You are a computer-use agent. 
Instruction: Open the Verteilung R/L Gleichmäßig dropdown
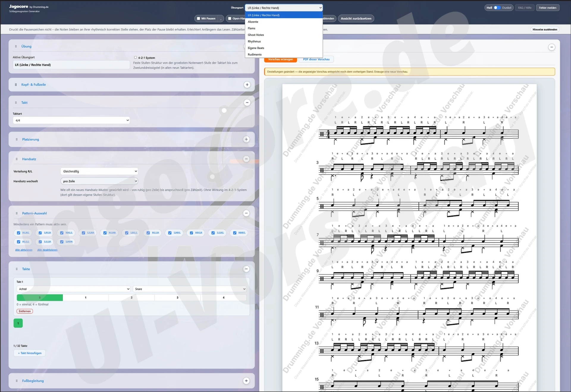pyautogui.click(x=99, y=171)
